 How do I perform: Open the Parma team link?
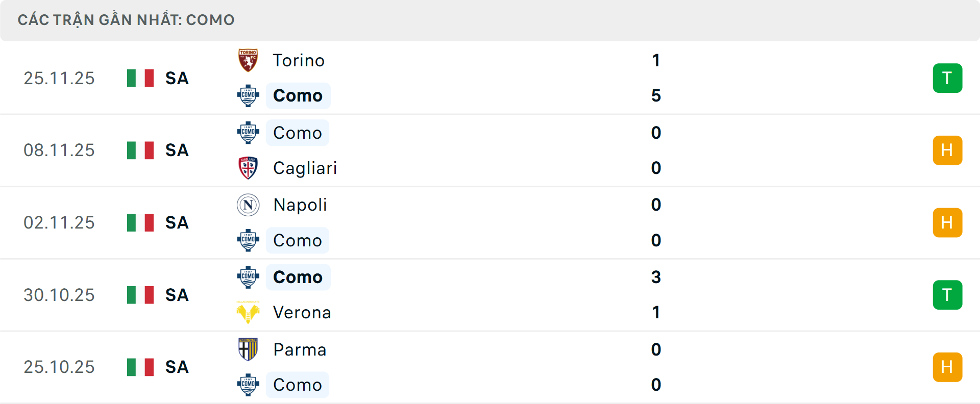tap(300, 349)
